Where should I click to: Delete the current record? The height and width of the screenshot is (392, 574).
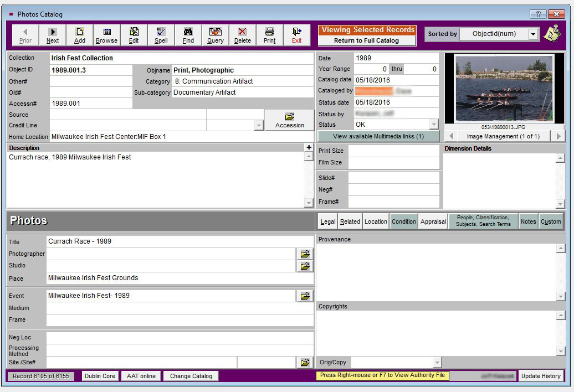point(242,35)
